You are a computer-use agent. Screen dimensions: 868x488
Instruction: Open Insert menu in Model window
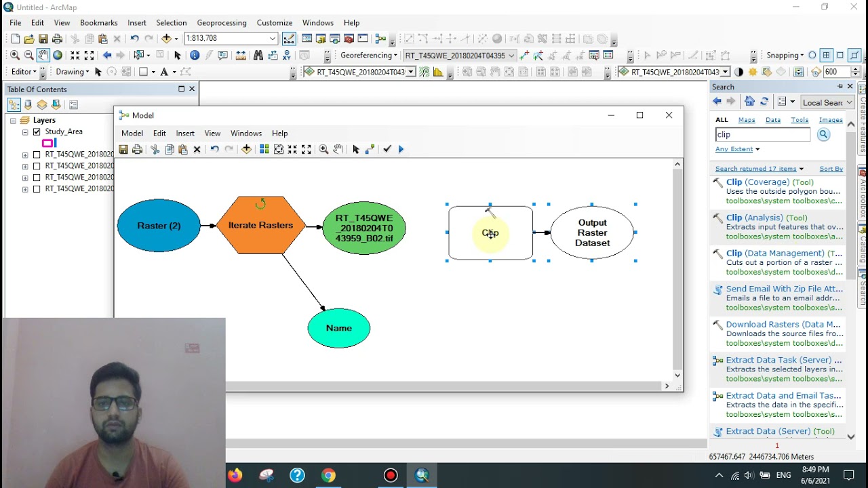(185, 134)
